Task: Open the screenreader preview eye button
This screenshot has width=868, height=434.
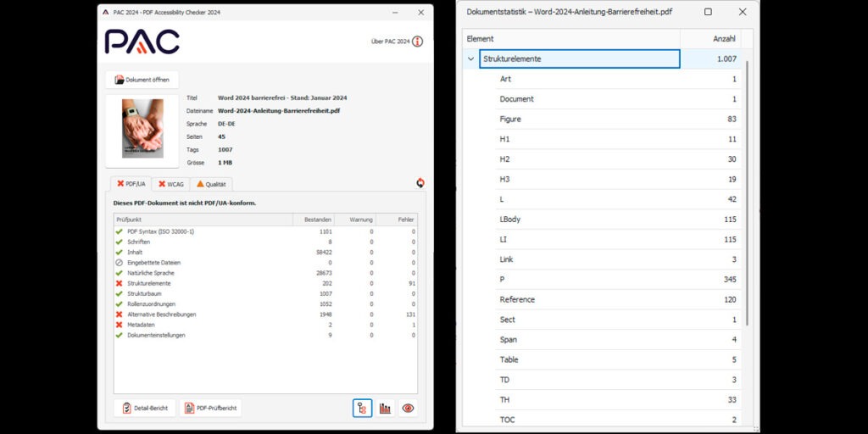Action: click(408, 408)
